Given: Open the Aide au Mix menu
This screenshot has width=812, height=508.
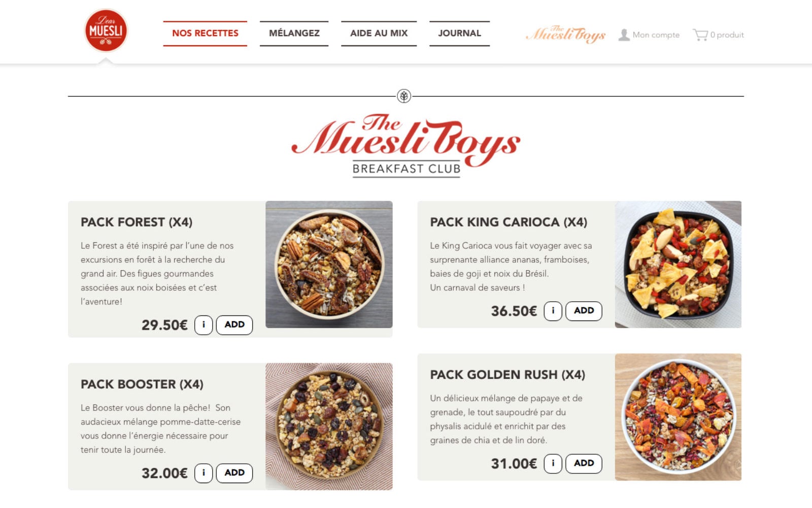Looking at the screenshot, I should [379, 34].
